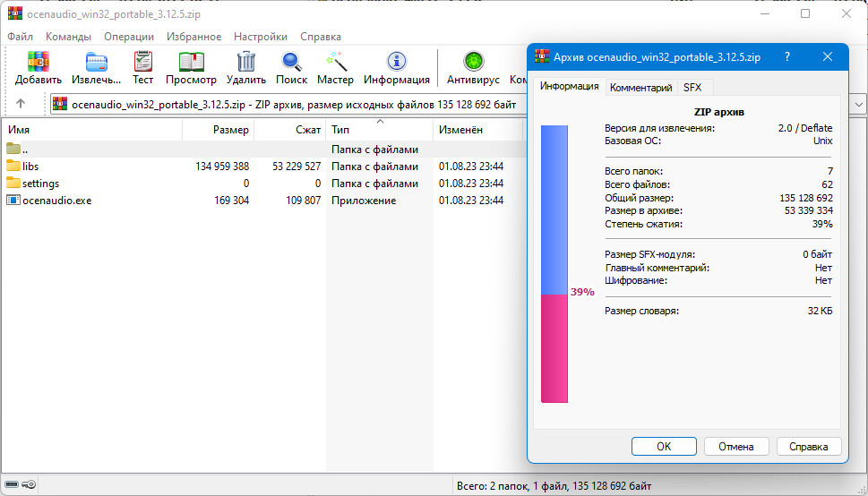Click archive icon in address bar

tap(60, 104)
